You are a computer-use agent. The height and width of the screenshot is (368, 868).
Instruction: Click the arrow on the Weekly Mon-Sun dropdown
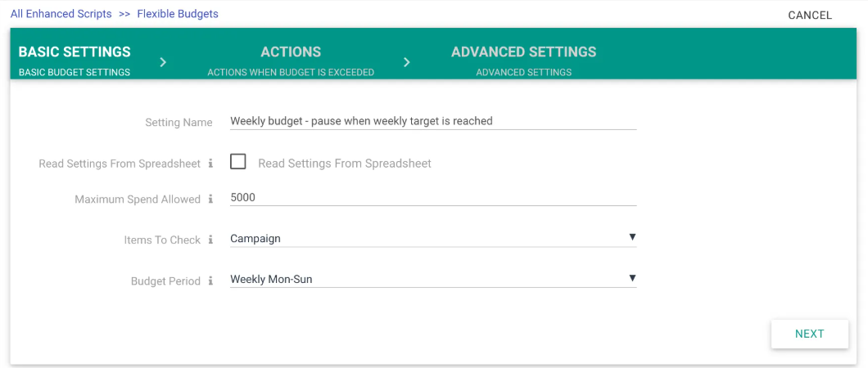point(632,278)
